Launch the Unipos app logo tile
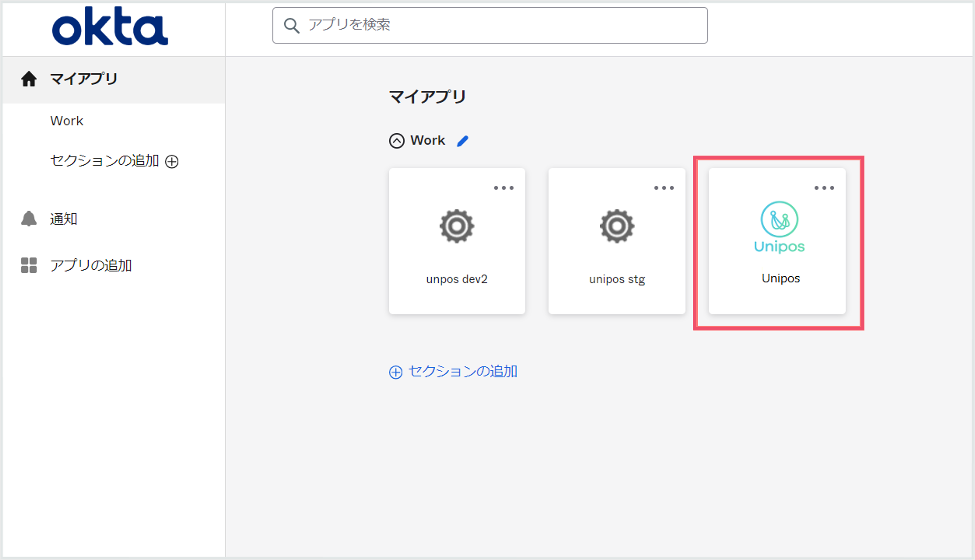This screenshot has width=975, height=560. coord(779,227)
